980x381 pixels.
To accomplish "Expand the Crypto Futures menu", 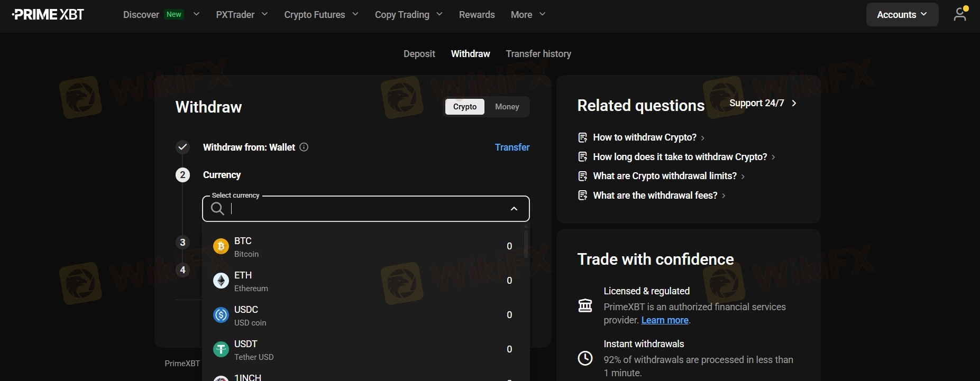I will pyautogui.click(x=321, y=14).
